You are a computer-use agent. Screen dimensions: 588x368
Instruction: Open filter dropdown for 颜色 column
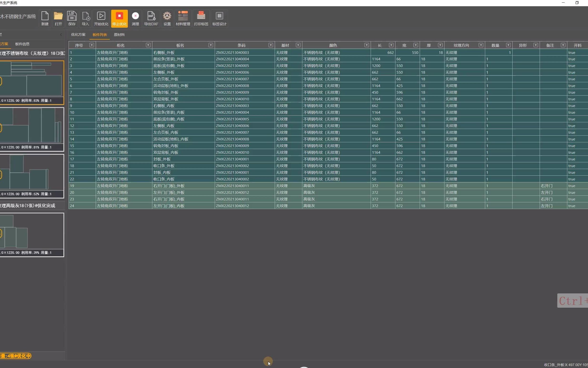pyautogui.click(x=367, y=45)
